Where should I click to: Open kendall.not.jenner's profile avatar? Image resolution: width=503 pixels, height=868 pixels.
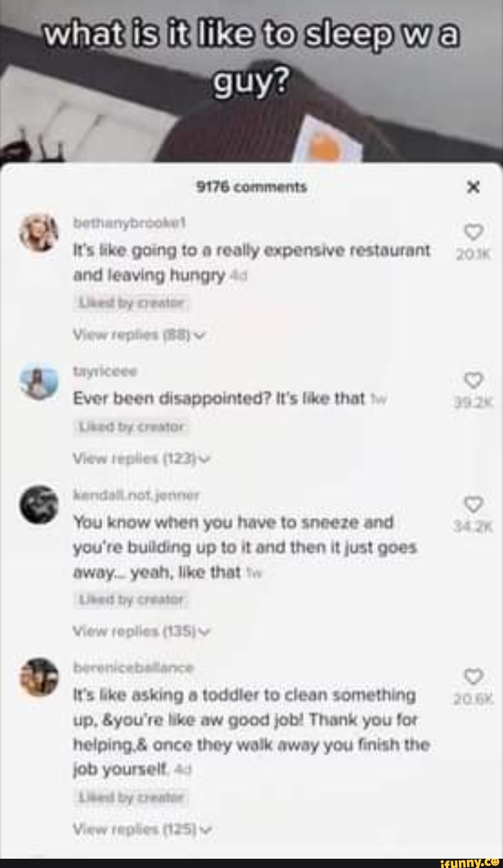(x=39, y=504)
